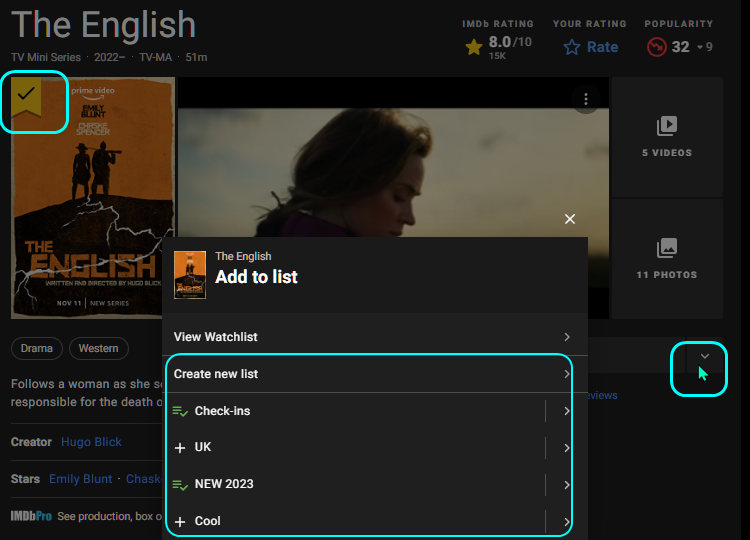
Task: Click the red popularity trend icon
Action: pos(656,47)
